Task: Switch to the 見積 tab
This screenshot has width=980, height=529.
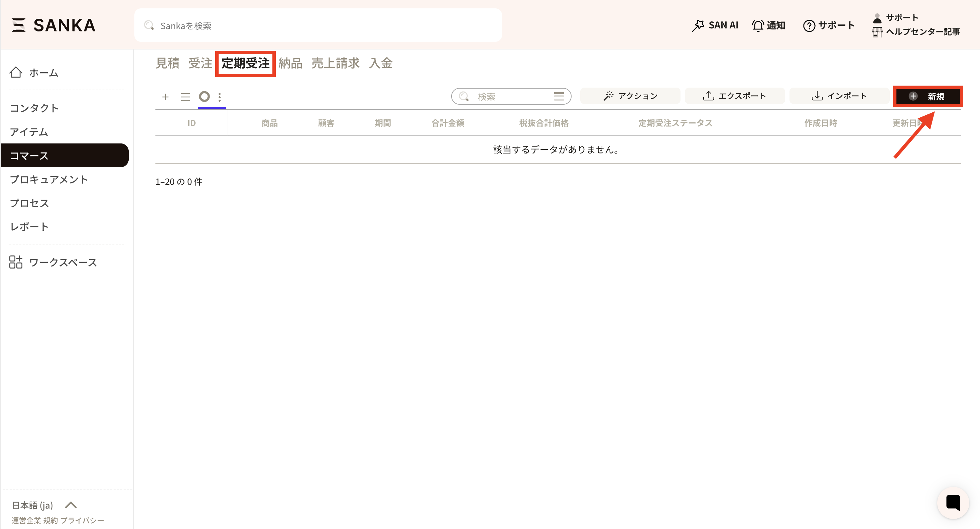Action: click(167, 63)
